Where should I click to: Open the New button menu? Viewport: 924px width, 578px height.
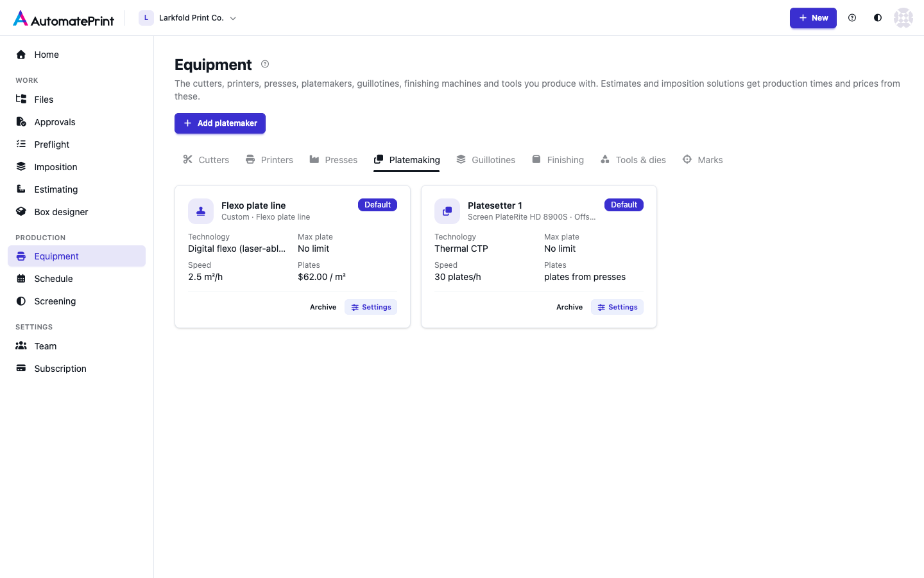pyautogui.click(x=813, y=18)
